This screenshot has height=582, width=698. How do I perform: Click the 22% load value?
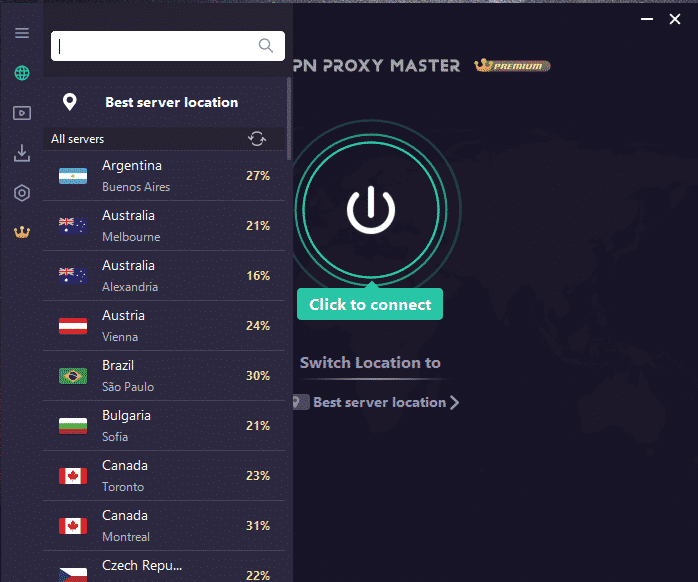coord(258,575)
